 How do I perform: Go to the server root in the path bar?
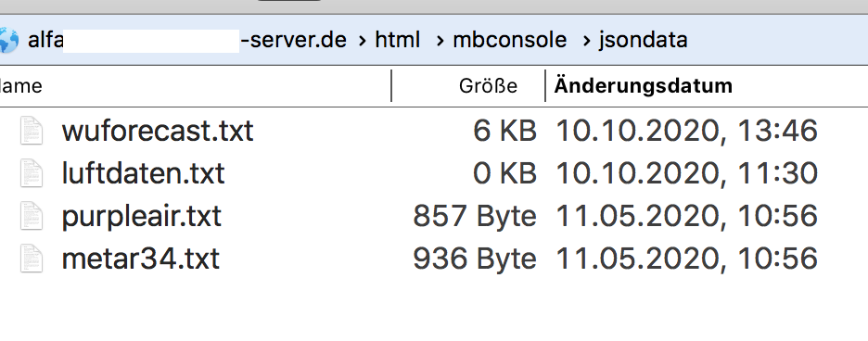click(187, 40)
